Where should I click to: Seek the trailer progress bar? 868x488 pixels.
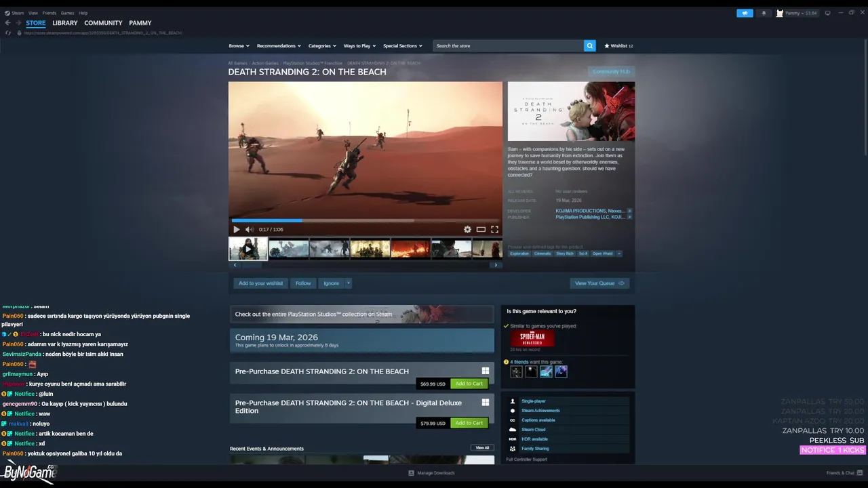click(366, 220)
